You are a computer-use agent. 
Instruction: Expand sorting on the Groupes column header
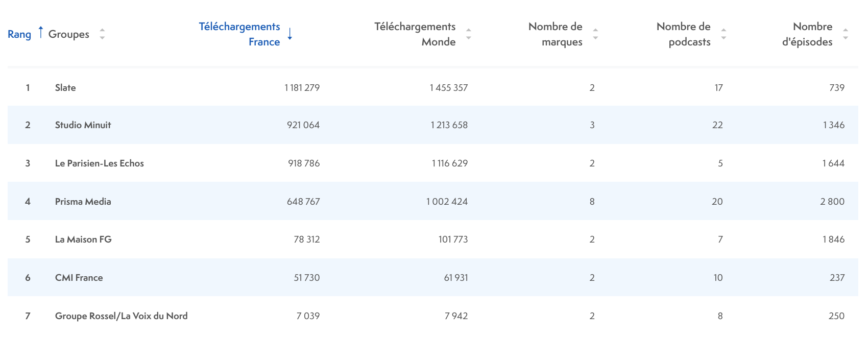103,34
